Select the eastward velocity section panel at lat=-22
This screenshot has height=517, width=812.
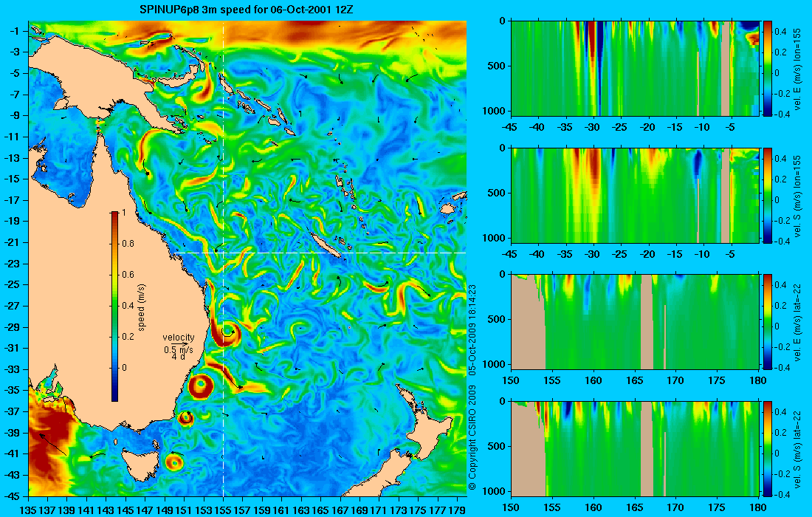click(635, 322)
